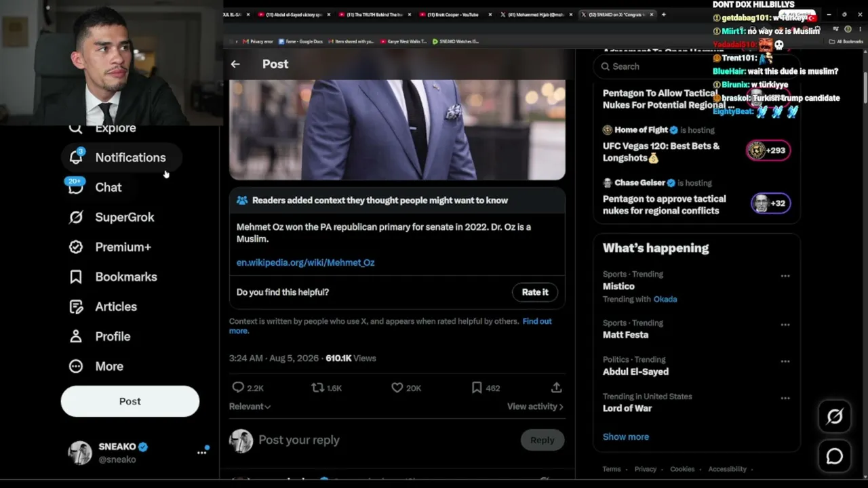This screenshot has height=488, width=868.
Task: Open SNEAKO account menu dots
Action: point(202,452)
